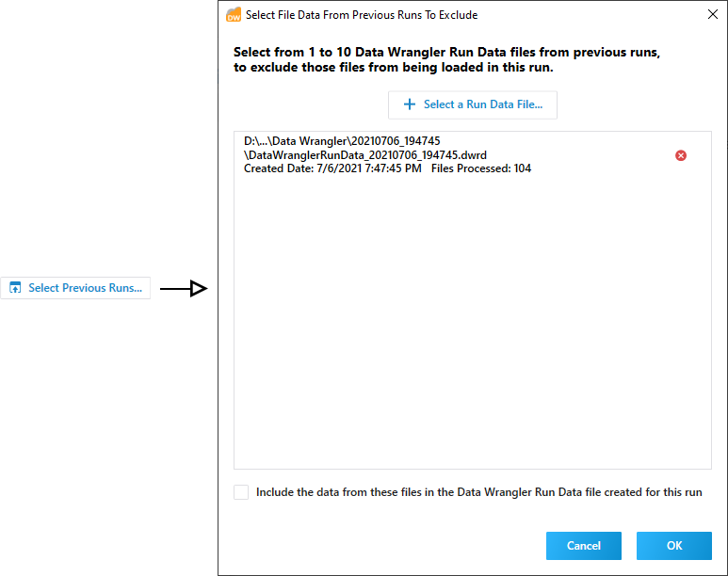Click the Files Processed: 104 text

click(481, 168)
